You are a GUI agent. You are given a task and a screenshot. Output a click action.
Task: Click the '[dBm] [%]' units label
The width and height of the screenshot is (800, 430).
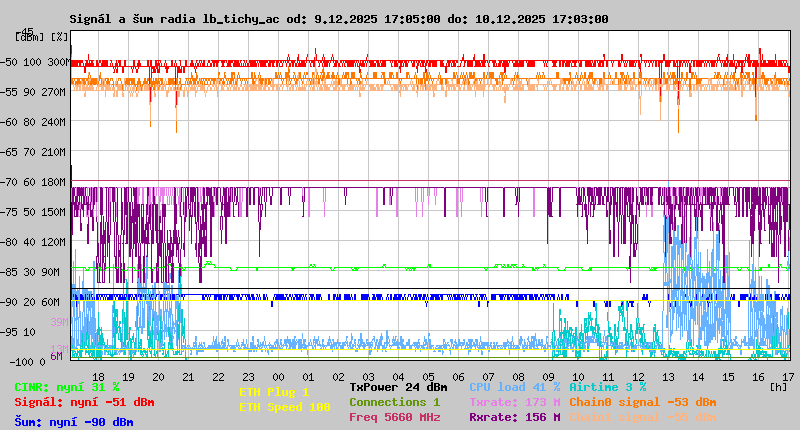coord(42,37)
